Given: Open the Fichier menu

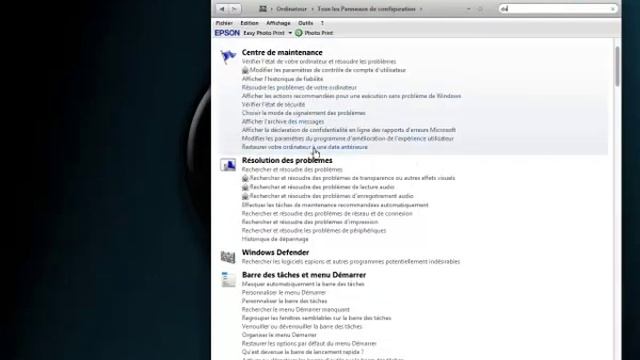Looking at the screenshot, I should coord(224,23).
